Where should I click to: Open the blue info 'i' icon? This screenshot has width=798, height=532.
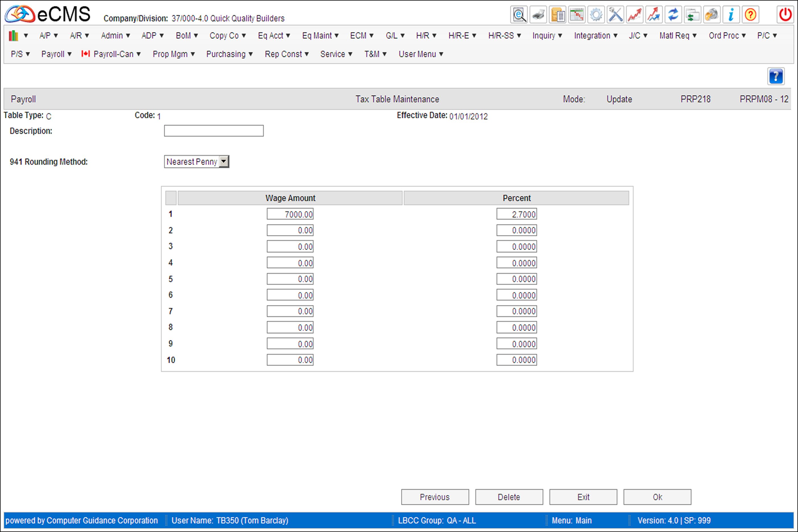click(731, 15)
